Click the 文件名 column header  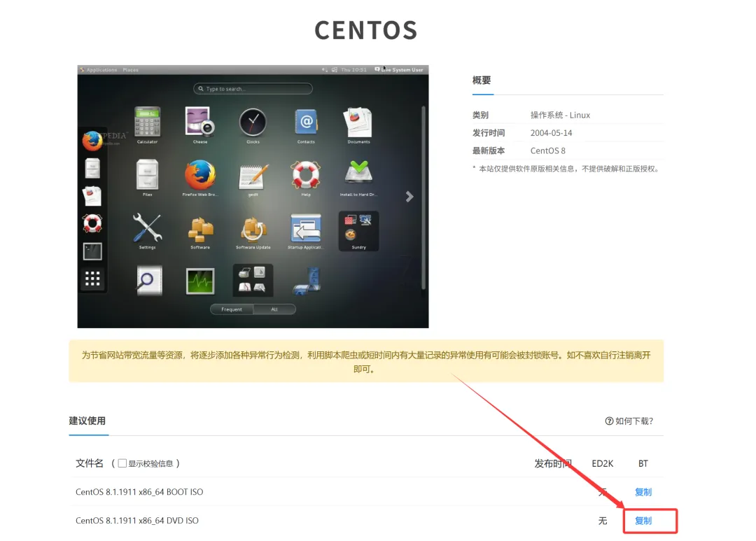(x=89, y=463)
